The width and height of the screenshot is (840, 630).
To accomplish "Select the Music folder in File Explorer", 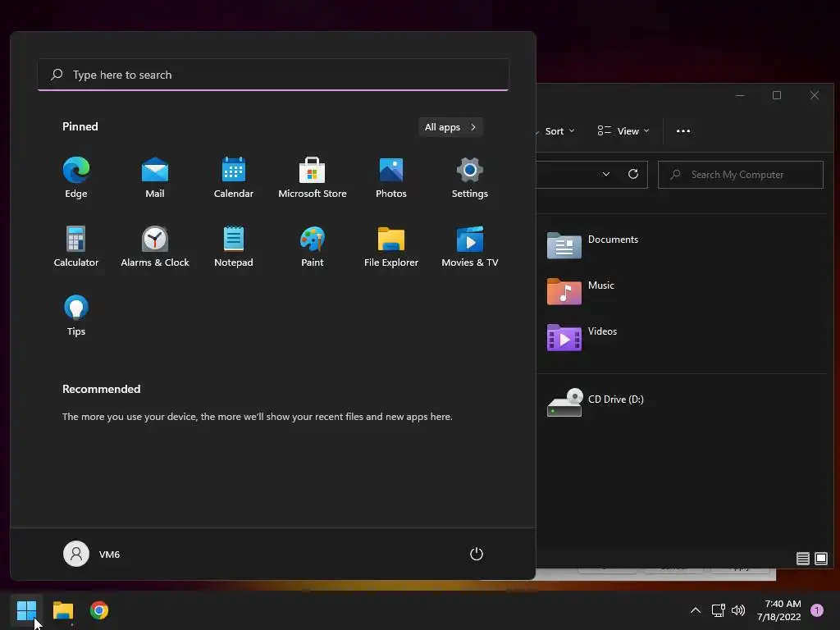I will [581, 291].
